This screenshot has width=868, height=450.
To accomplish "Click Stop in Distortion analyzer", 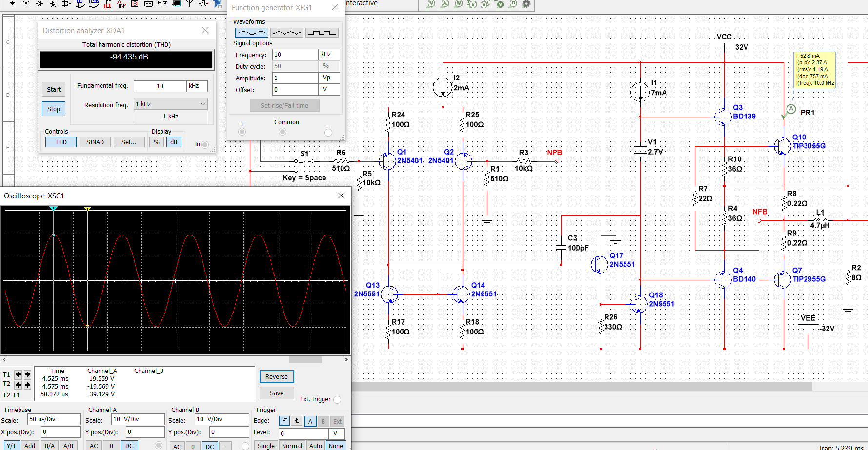I will point(54,109).
